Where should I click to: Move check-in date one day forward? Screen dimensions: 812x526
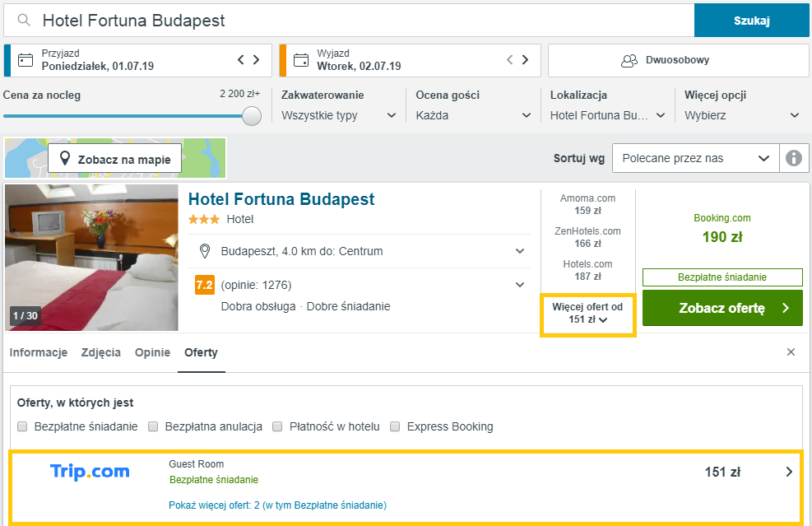(257, 59)
